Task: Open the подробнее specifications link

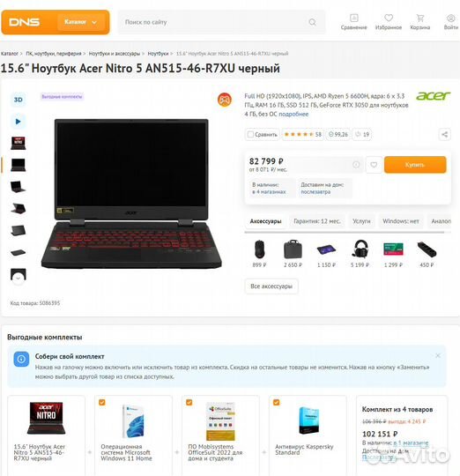Action: pos(293,114)
